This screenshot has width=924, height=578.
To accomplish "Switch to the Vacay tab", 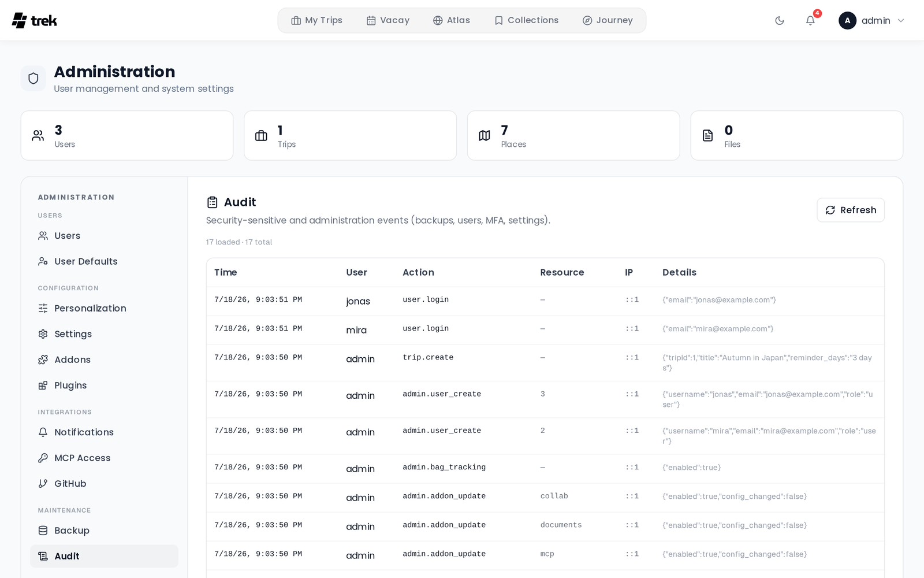I will (x=388, y=20).
